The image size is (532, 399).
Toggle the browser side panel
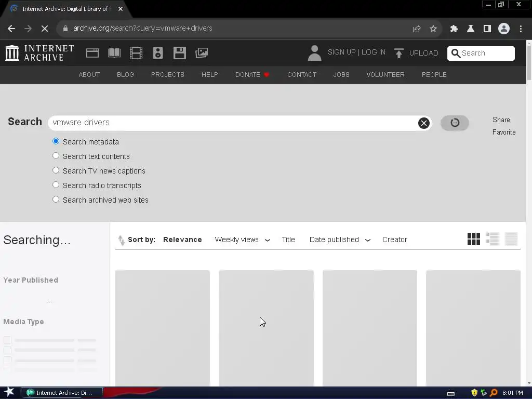click(487, 29)
